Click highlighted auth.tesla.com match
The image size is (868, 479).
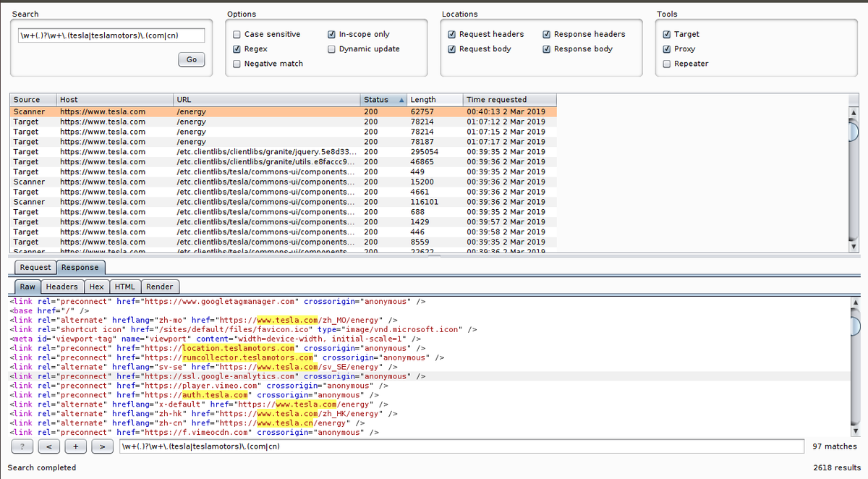point(214,395)
